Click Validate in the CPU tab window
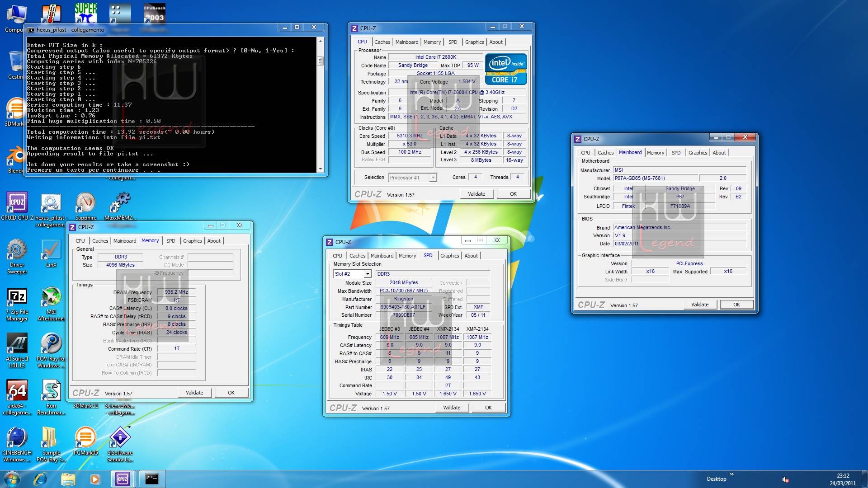The image size is (868, 488). (x=476, y=194)
